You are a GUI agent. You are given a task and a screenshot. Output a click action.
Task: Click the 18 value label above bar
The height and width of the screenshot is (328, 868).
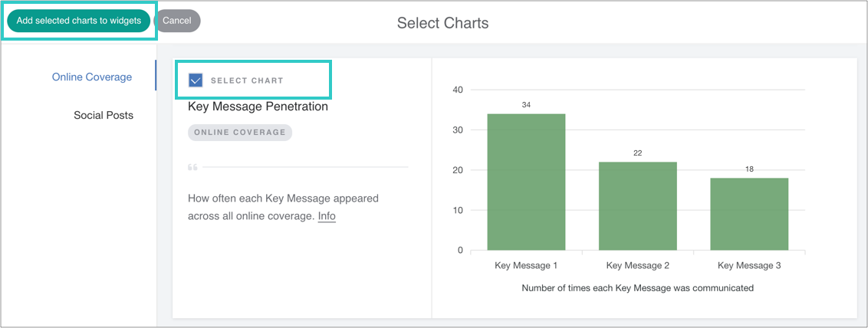(x=749, y=169)
